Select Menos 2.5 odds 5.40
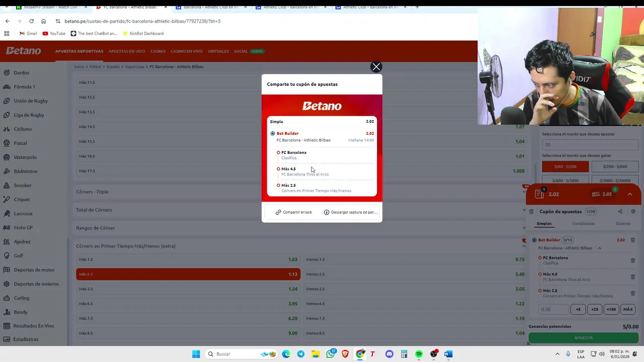Screen dimensions: 644x362 tap(415, 274)
